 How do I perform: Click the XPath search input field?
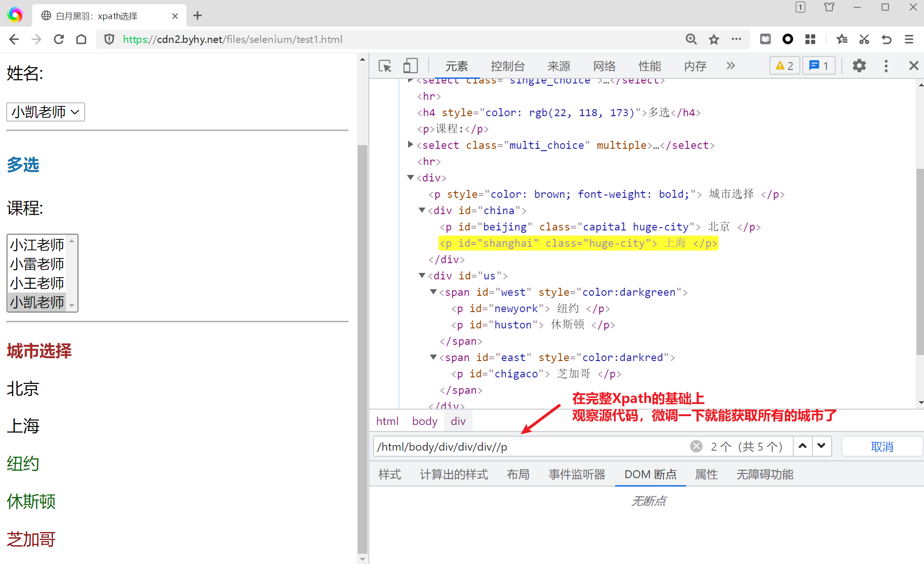(x=530, y=447)
